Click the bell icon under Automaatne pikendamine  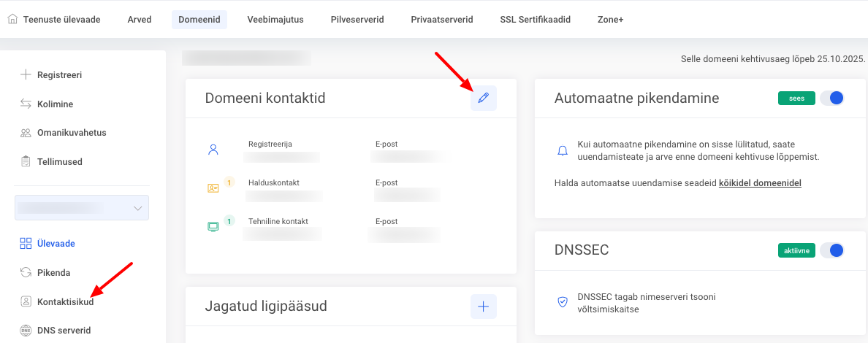pyautogui.click(x=562, y=151)
